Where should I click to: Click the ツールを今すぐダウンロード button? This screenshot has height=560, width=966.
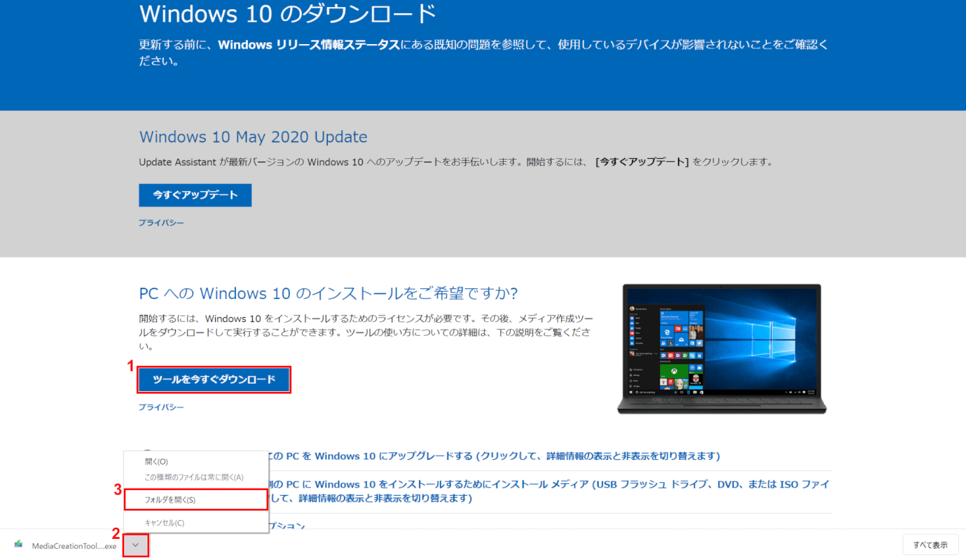tap(214, 379)
